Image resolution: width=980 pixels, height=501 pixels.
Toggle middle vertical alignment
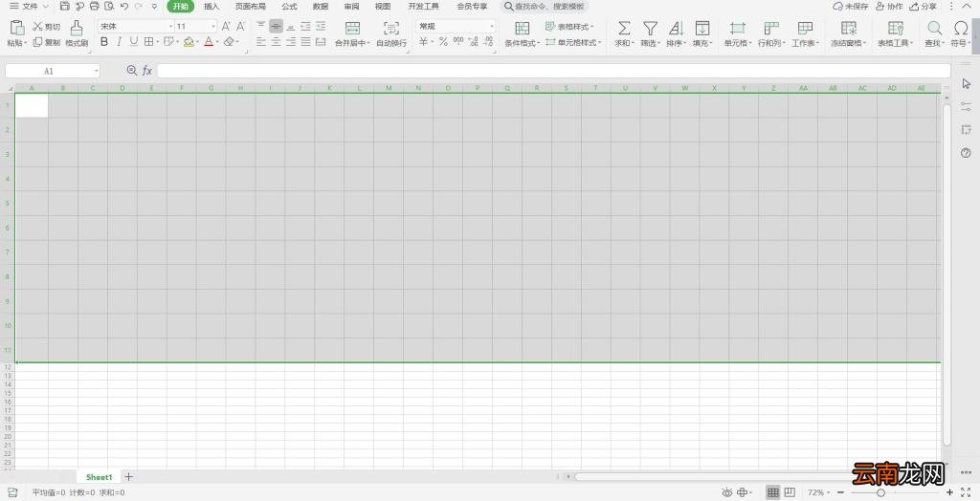point(276,26)
